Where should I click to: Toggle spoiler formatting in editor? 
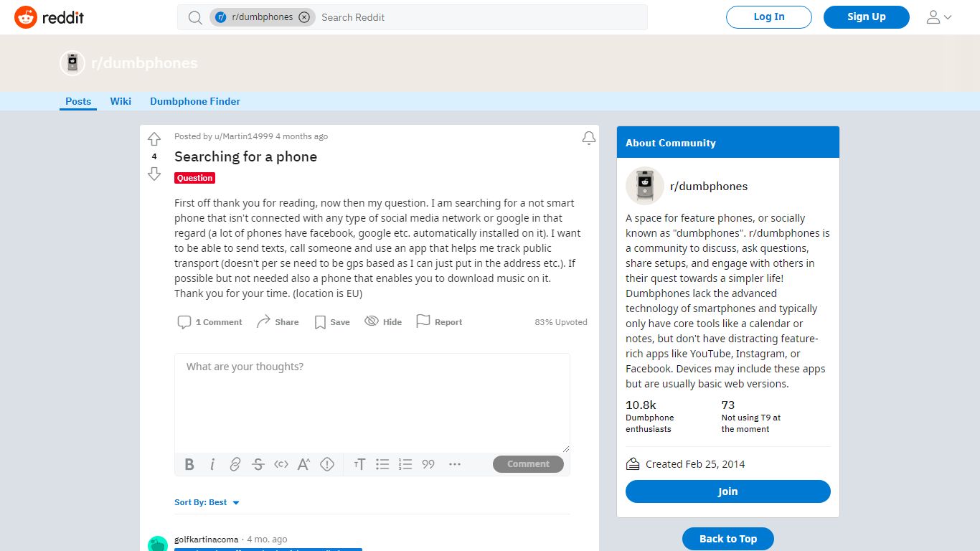[327, 464]
